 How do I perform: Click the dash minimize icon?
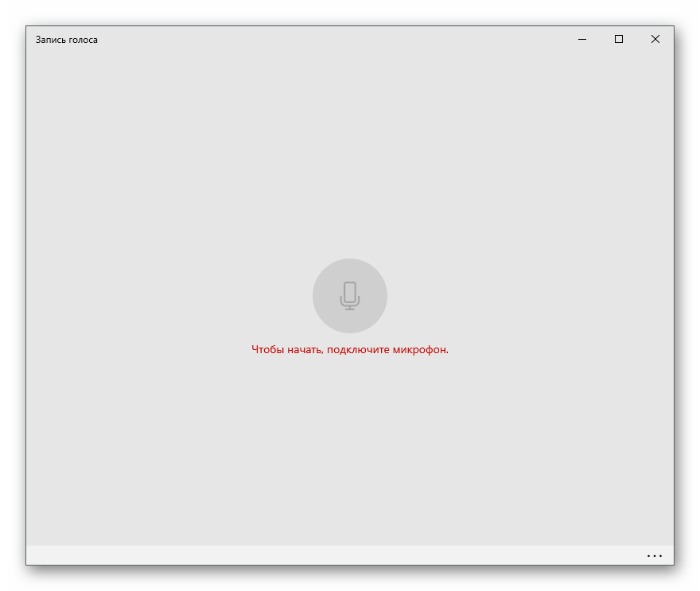click(582, 39)
